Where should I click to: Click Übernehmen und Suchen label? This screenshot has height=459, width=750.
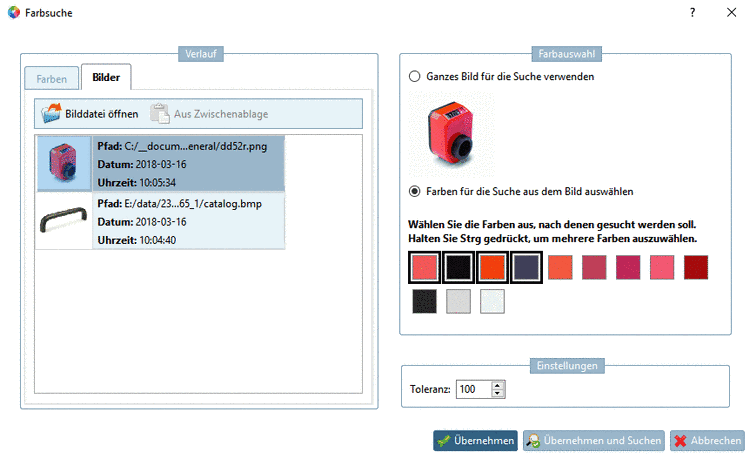point(602,440)
